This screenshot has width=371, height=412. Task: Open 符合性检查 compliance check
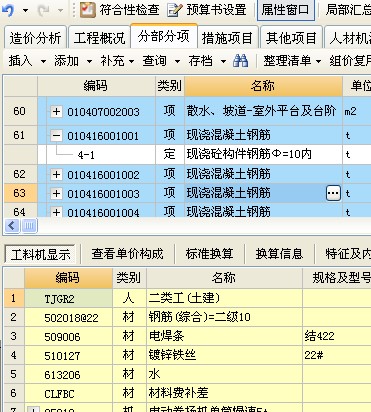tap(120, 10)
